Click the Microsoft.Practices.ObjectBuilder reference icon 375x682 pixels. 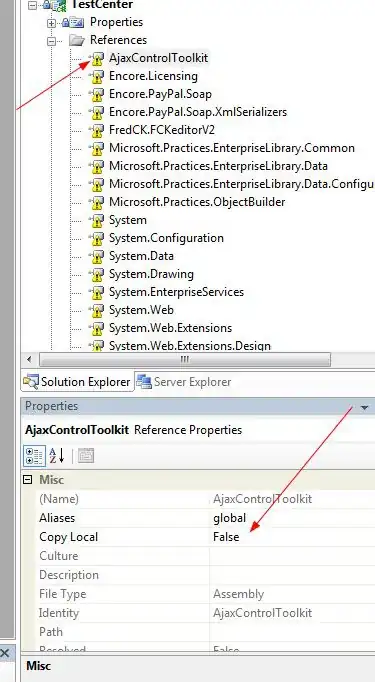click(96, 202)
